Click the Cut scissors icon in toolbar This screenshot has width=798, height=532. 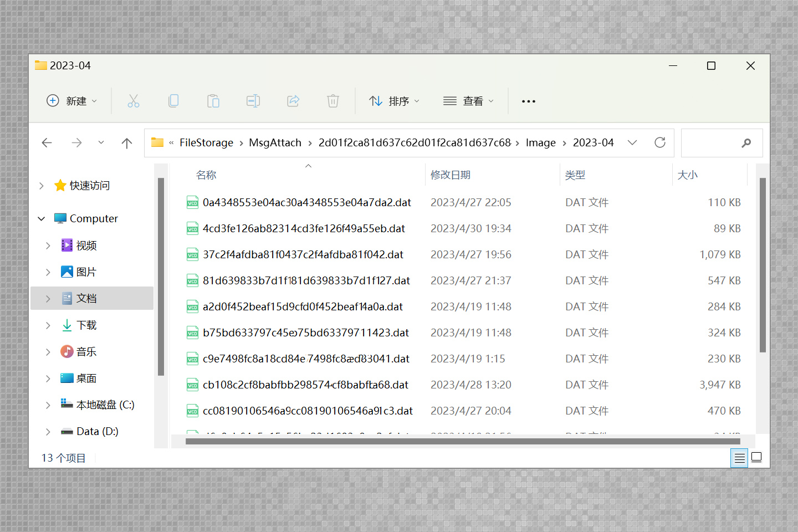coord(134,101)
